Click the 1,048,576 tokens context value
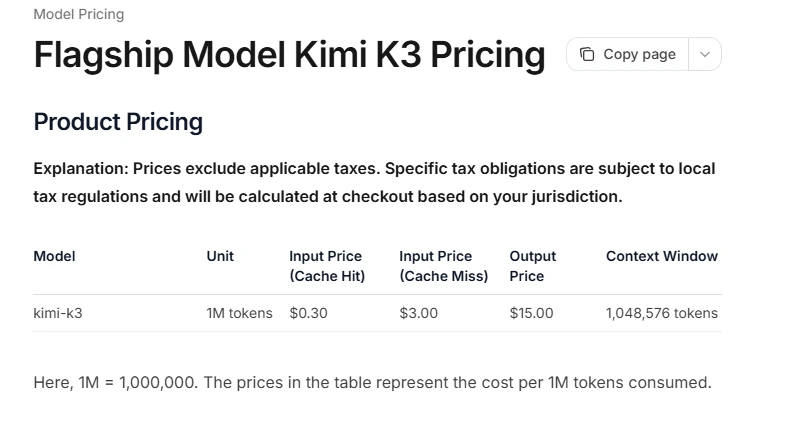Viewport: 790px width, 445px height. pyautogui.click(x=662, y=313)
